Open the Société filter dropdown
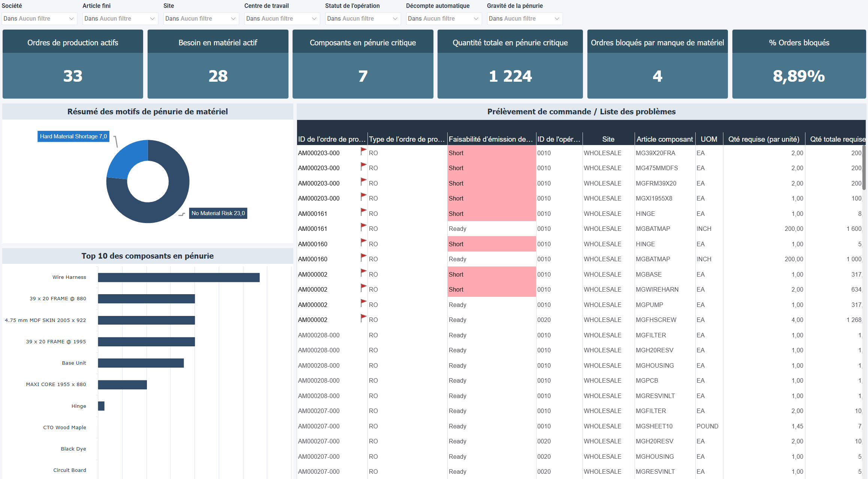Viewport: 868px width, 479px height. point(39,19)
